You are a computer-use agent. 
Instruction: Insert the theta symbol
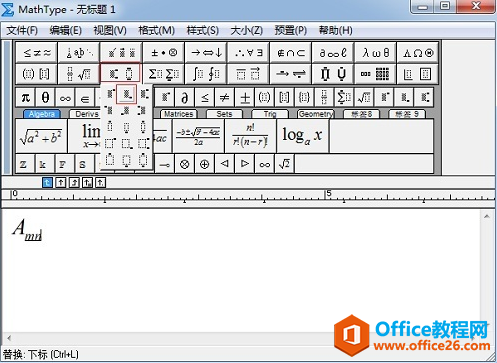(x=45, y=98)
